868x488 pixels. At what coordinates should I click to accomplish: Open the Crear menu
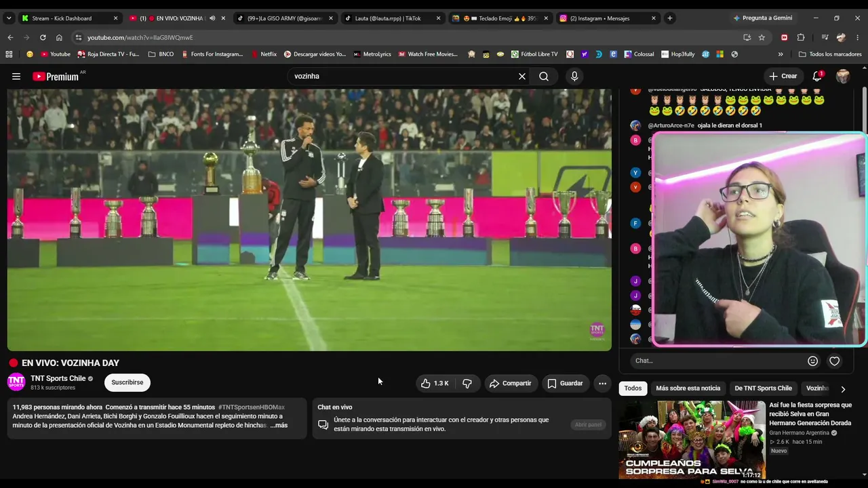pyautogui.click(x=783, y=77)
